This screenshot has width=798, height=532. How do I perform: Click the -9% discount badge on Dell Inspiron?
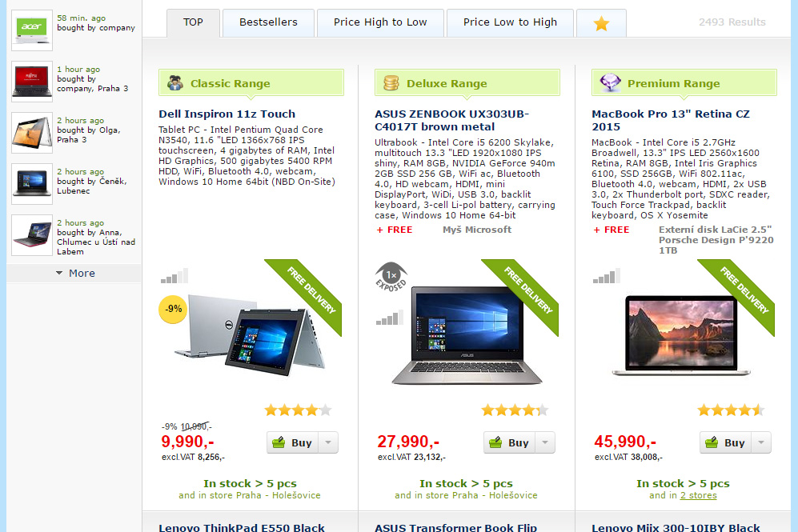click(x=173, y=309)
